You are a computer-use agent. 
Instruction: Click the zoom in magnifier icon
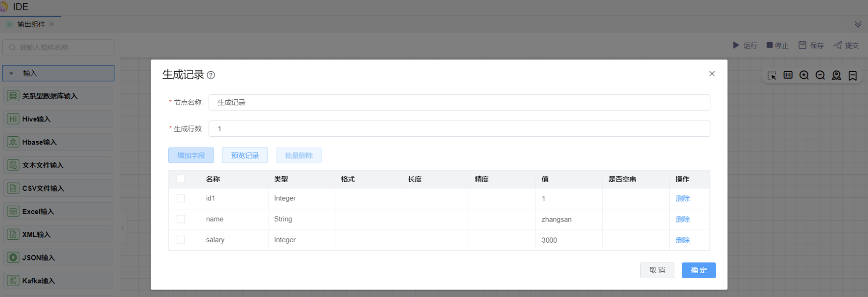point(804,75)
